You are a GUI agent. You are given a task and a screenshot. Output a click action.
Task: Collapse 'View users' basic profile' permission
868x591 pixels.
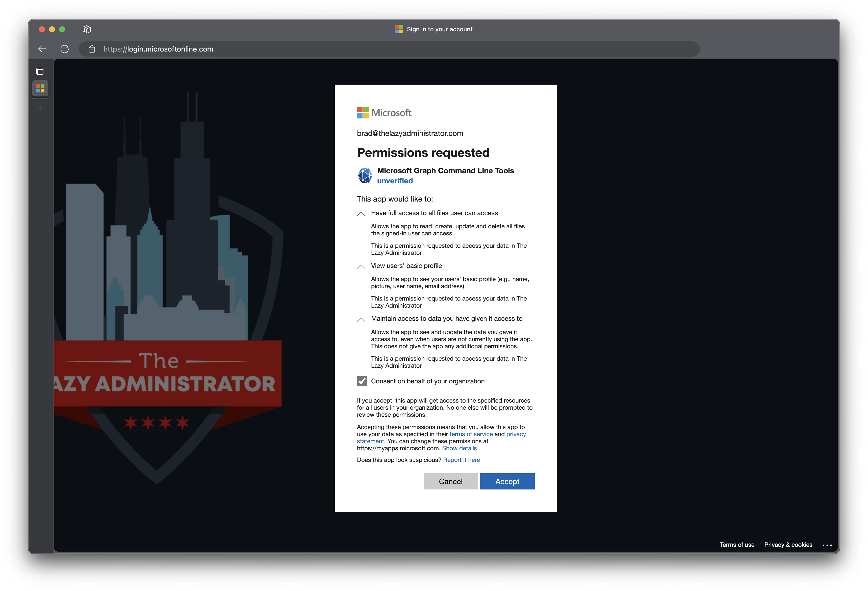point(361,266)
